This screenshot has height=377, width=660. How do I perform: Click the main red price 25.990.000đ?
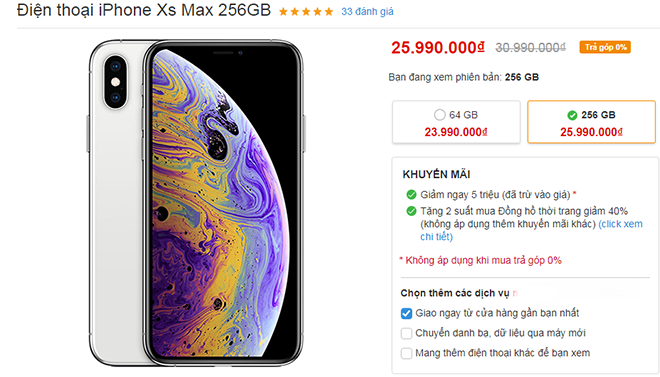coord(438,47)
